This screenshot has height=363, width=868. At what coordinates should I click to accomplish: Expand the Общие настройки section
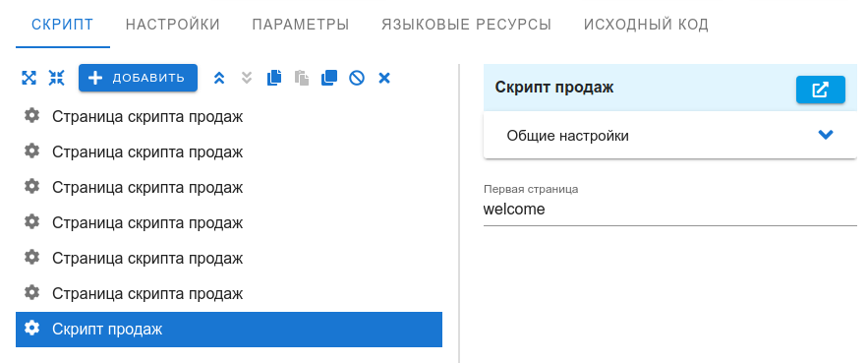point(669,135)
